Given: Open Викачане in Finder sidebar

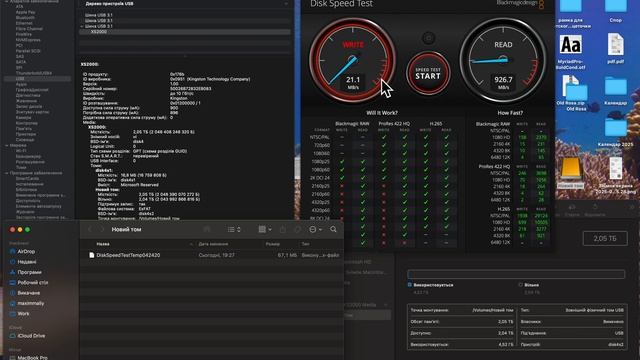Looking at the screenshot, I should (29, 293).
